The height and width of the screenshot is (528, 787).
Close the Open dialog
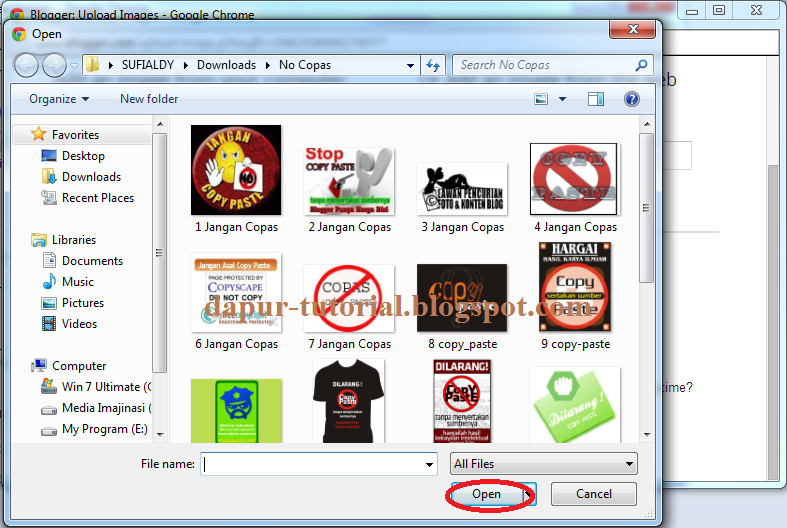[x=633, y=29]
